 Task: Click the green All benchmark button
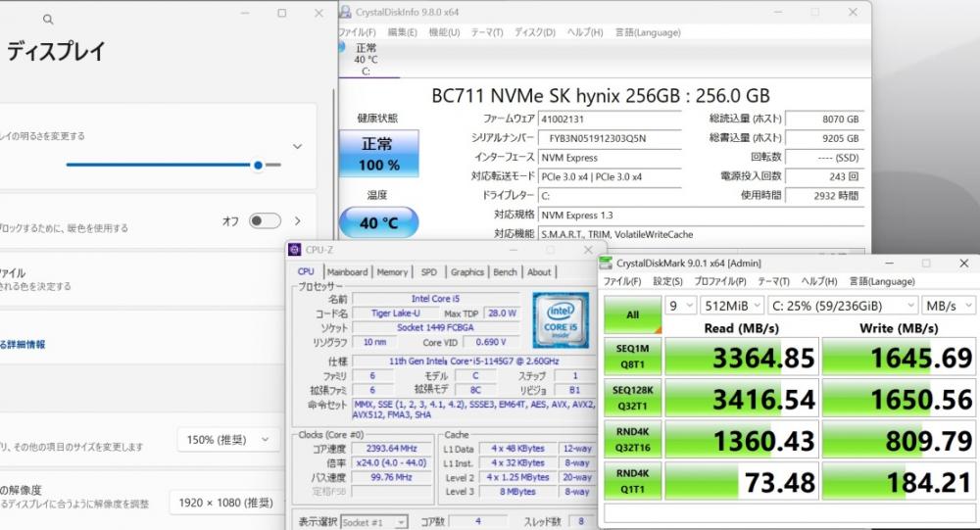[x=632, y=314]
